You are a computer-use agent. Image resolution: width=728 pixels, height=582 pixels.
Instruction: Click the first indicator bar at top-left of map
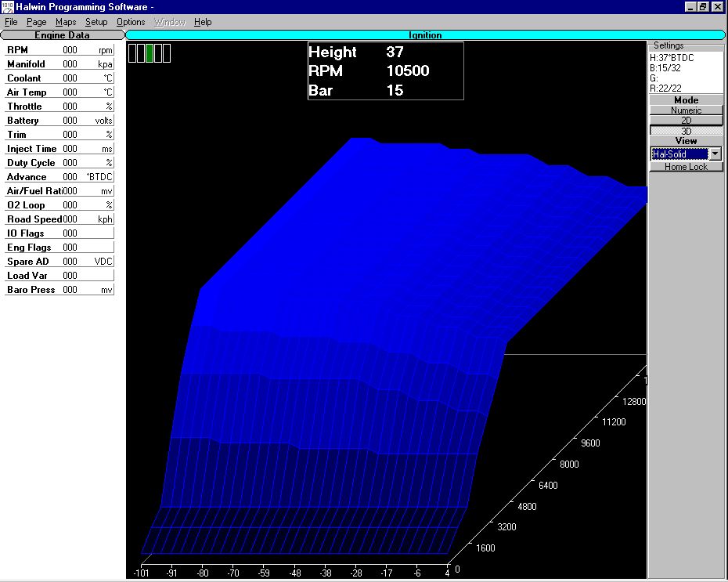pos(132,53)
